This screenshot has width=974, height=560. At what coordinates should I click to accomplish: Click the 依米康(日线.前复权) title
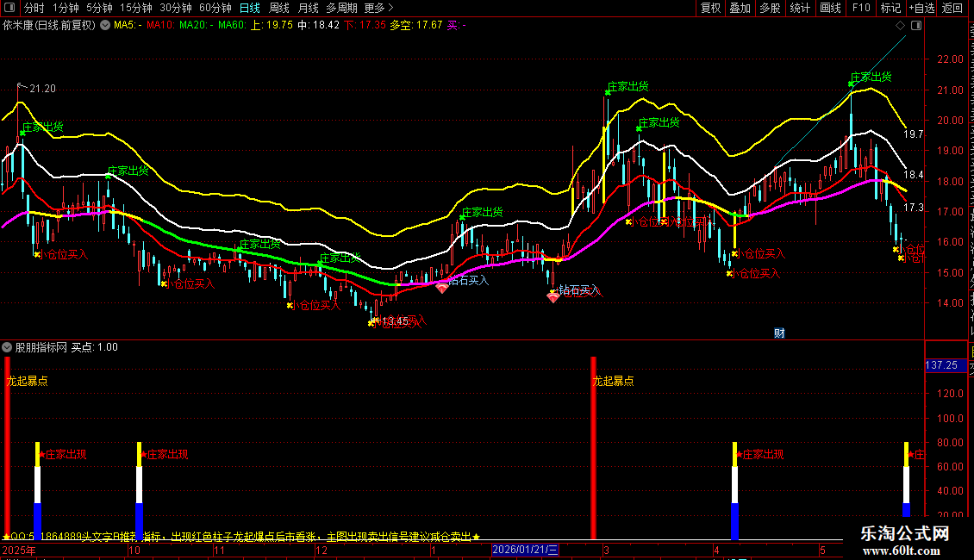point(49,26)
